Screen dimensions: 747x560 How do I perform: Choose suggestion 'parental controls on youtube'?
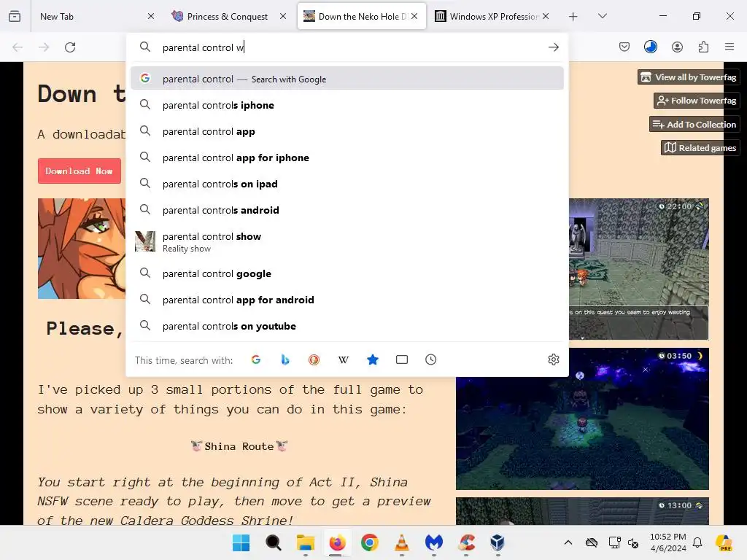pos(347,326)
